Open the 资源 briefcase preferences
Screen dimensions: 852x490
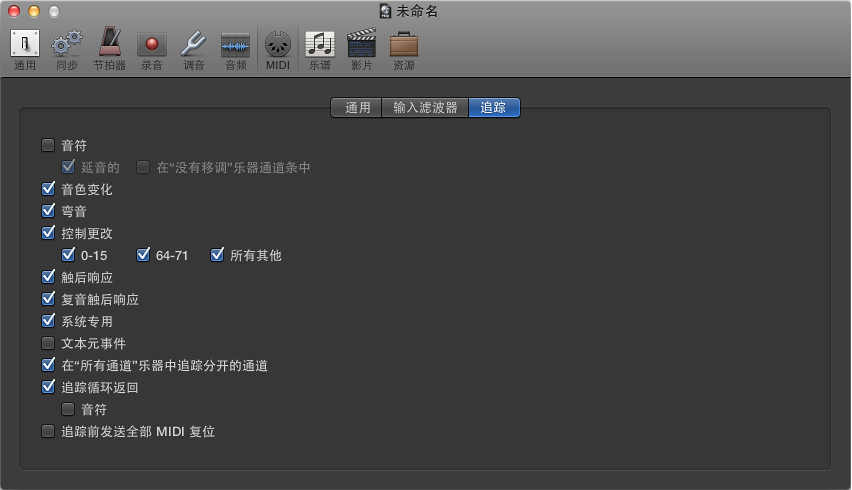[x=404, y=50]
